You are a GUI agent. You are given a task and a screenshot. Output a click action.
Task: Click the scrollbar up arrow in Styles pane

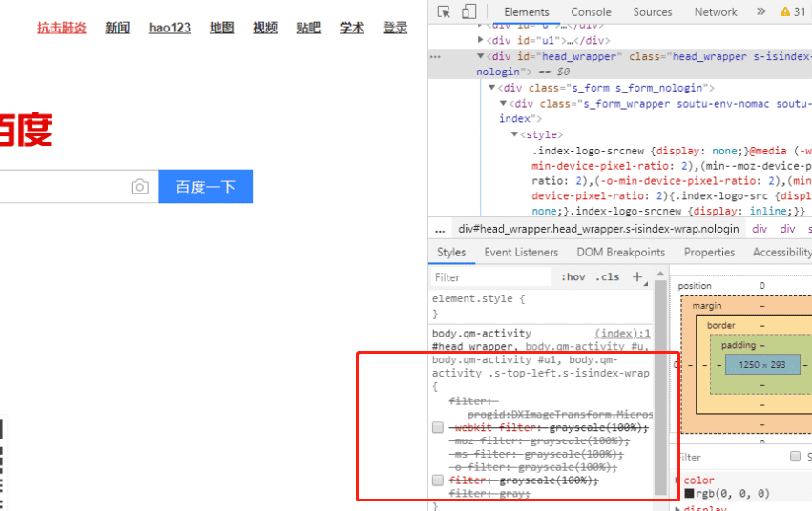[660, 273]
